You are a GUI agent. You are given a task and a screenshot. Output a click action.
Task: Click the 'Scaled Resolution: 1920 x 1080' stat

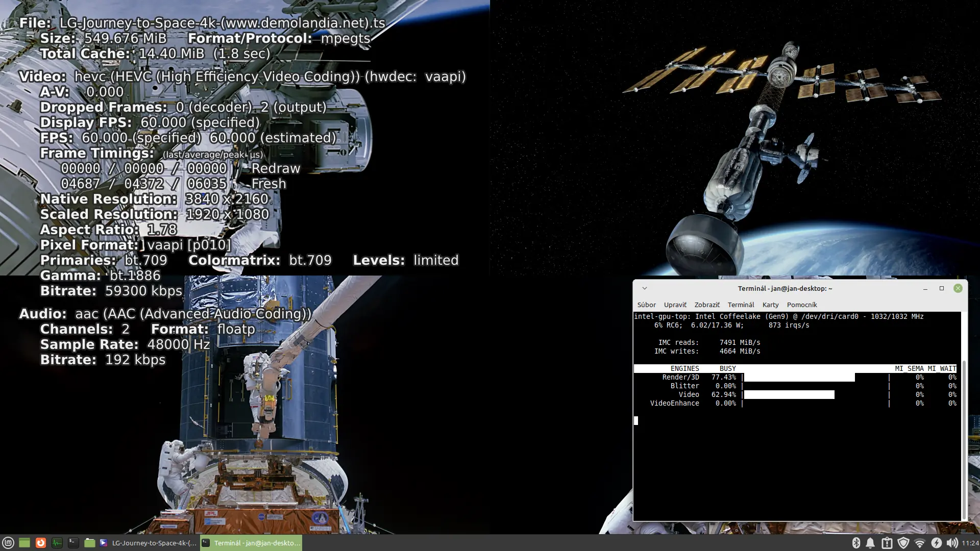point(155,214)
